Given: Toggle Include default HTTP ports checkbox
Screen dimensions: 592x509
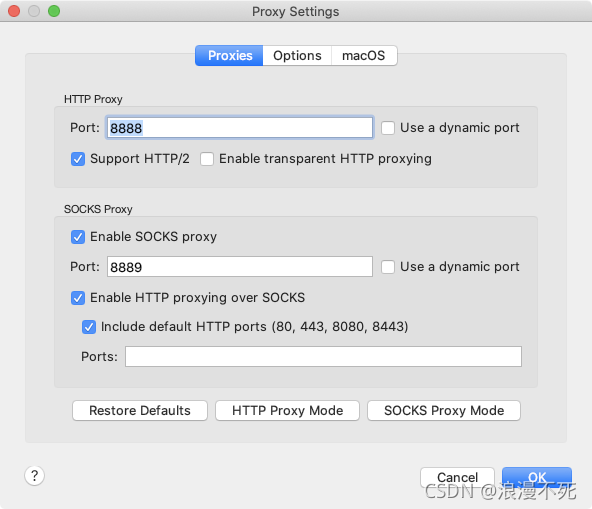Looking at the screenshot, I should [89, 327].
